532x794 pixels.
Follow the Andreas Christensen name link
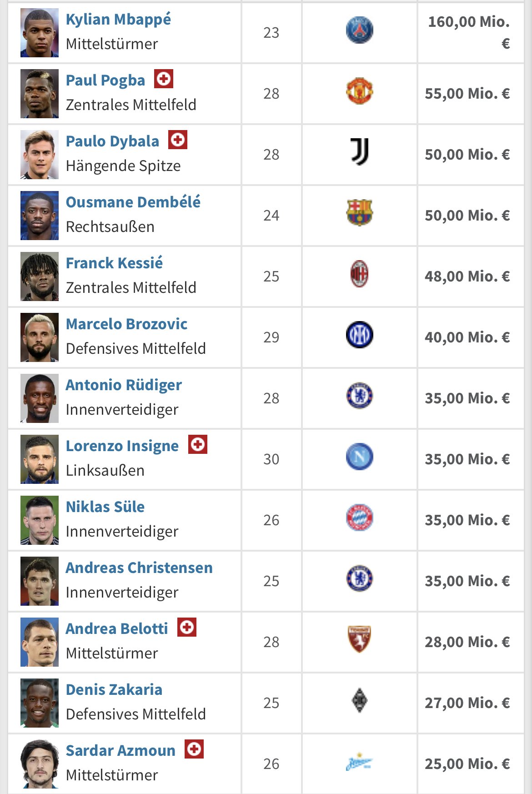pos(139,568)
